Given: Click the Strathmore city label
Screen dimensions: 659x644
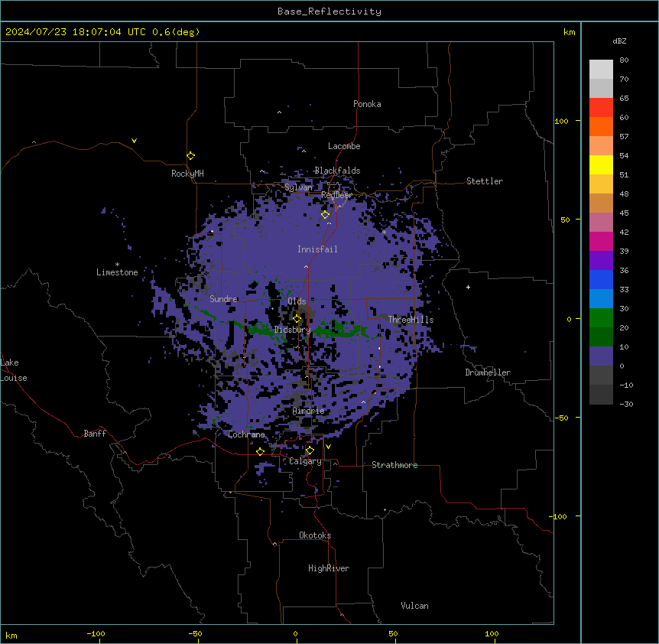Looking at the screenshot, I should 394,465.
